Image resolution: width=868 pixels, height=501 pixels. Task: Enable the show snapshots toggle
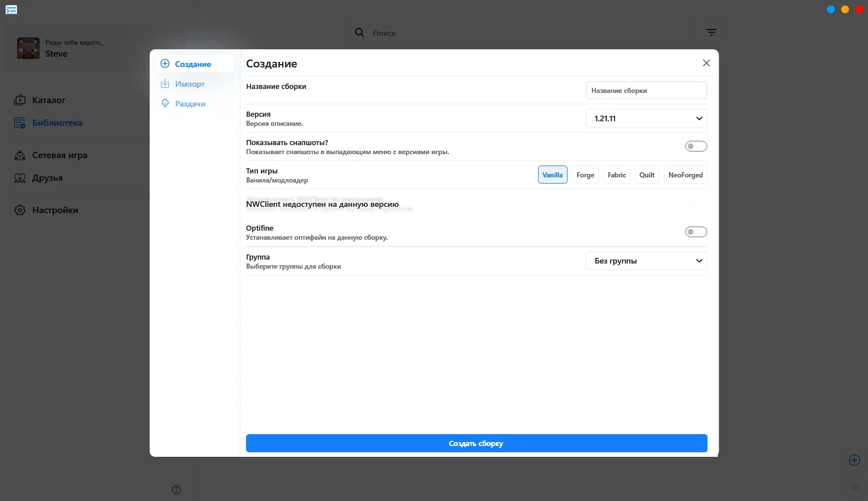tap(696, 147)
